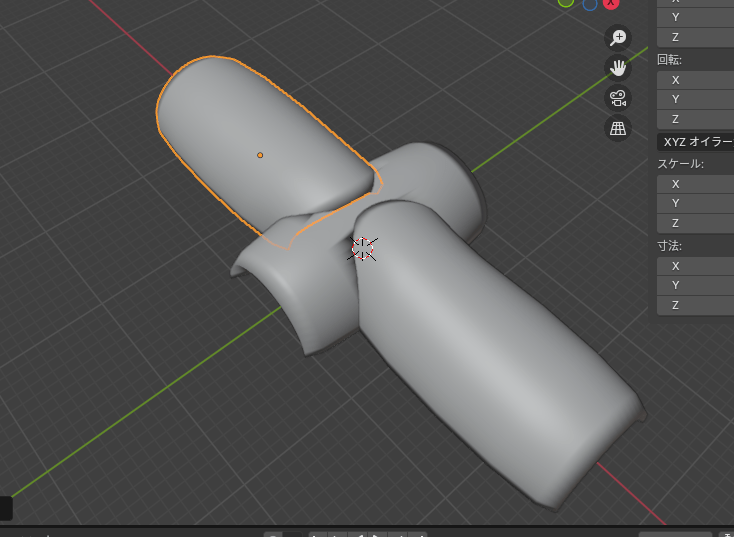Click the X field under 回転
The height and width of the screenshot is (537, 734).
[696, 80]
